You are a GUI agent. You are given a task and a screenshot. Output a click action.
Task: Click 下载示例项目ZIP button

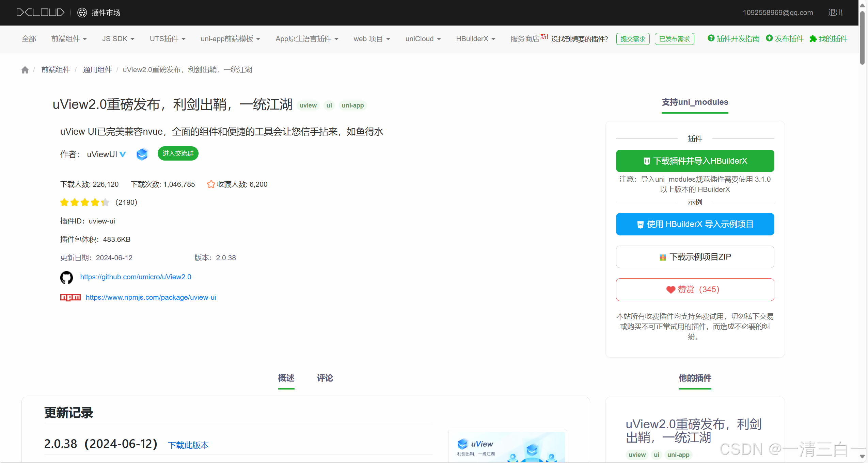point(695,257)
